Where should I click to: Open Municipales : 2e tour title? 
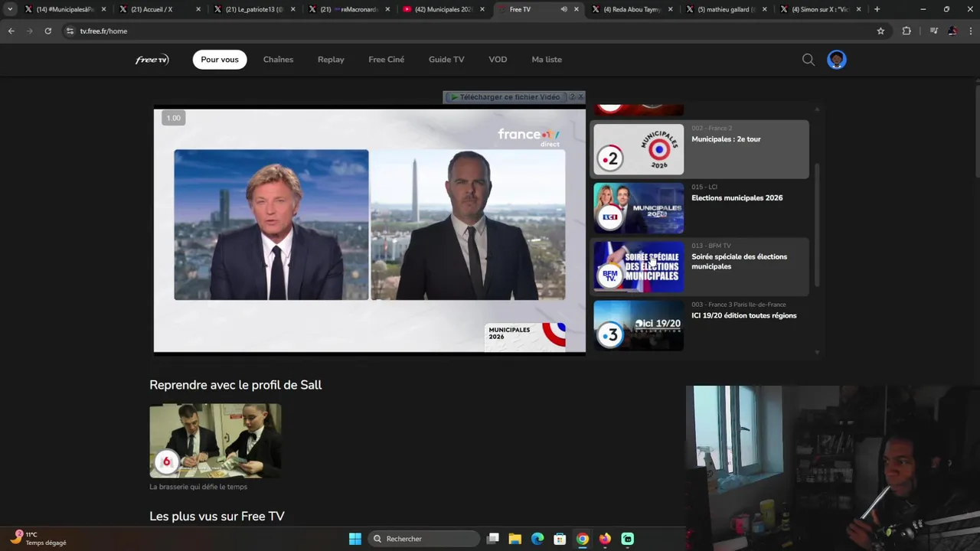click(726, 139)
